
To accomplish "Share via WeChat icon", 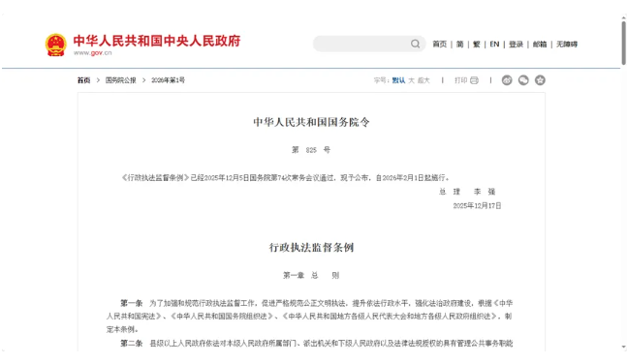I will tap(523, 80).
